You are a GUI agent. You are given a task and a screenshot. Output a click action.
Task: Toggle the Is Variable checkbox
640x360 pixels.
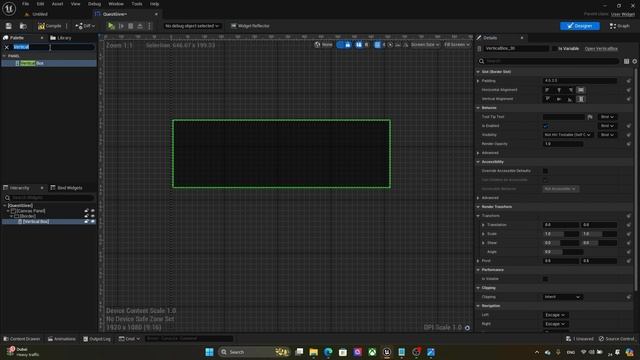point(554,49)
